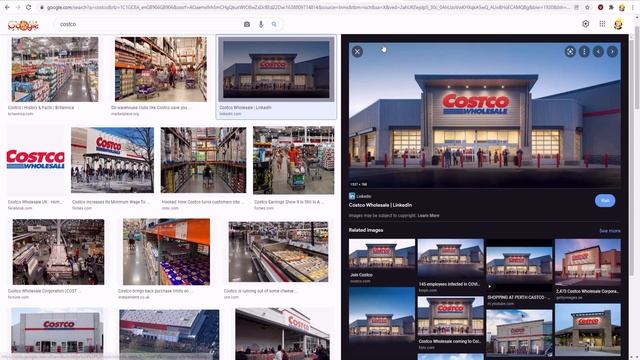This screenshot has height=360, width=640.
Task: Open Costco Wholesale Corporation aerial thumbnail
Action: (58, 252)
